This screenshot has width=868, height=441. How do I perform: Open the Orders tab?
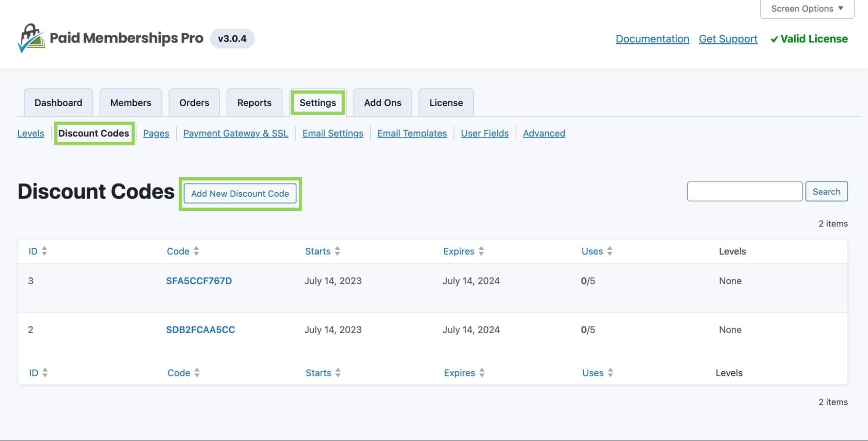(x=194, y=103)
